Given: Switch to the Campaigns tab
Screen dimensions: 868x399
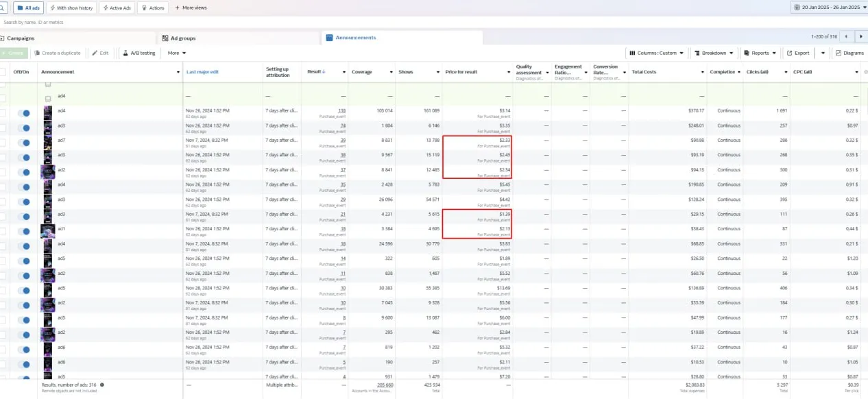Looking at the screenshot, I should click(x=19, y=38).
